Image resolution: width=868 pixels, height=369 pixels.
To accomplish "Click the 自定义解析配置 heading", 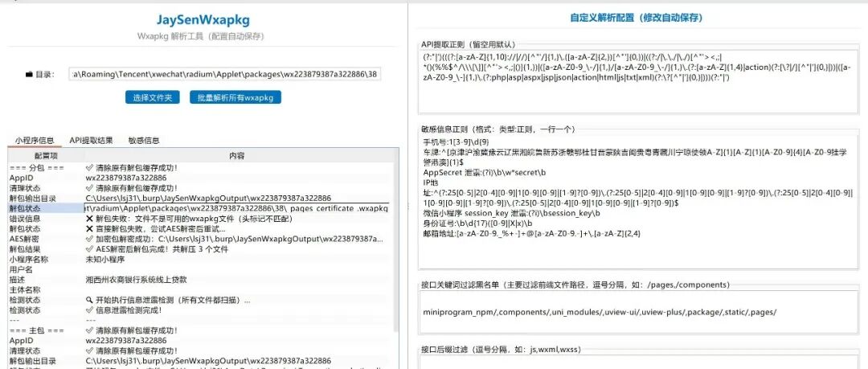I will tap(636, 18).
